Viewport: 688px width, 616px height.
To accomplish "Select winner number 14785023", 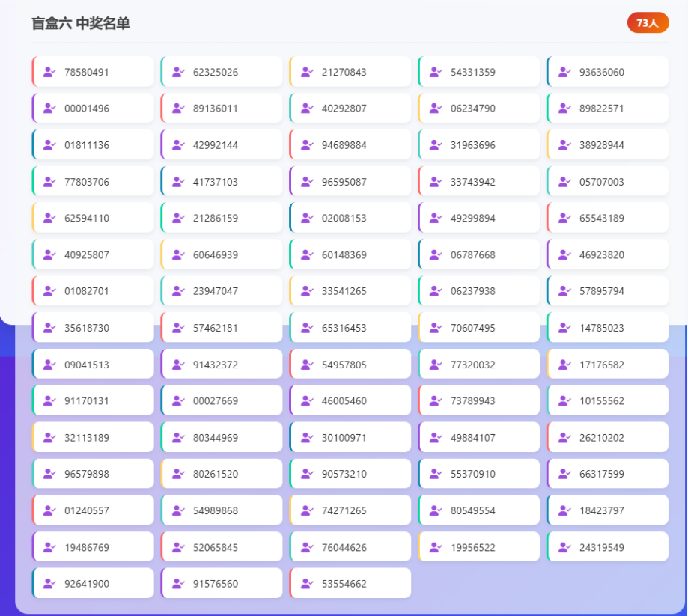I will 608,328.
